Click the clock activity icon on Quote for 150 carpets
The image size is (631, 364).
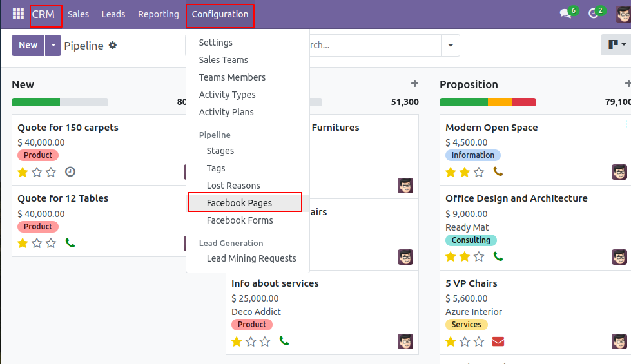point(70,172)
